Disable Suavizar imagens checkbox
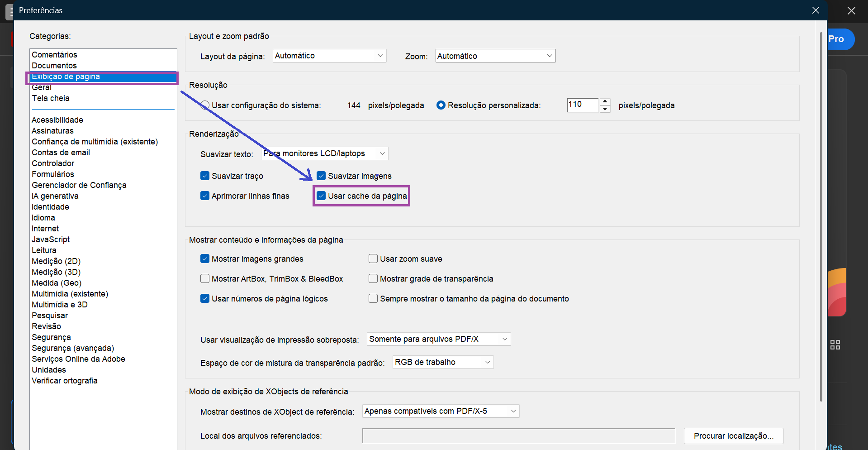 tap(321, 176)
